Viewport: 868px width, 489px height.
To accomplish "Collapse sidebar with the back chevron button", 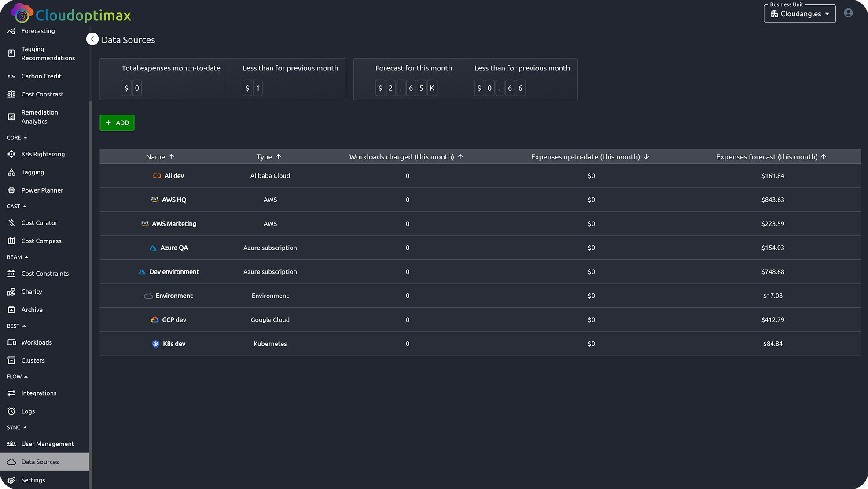I will point(92,39).
